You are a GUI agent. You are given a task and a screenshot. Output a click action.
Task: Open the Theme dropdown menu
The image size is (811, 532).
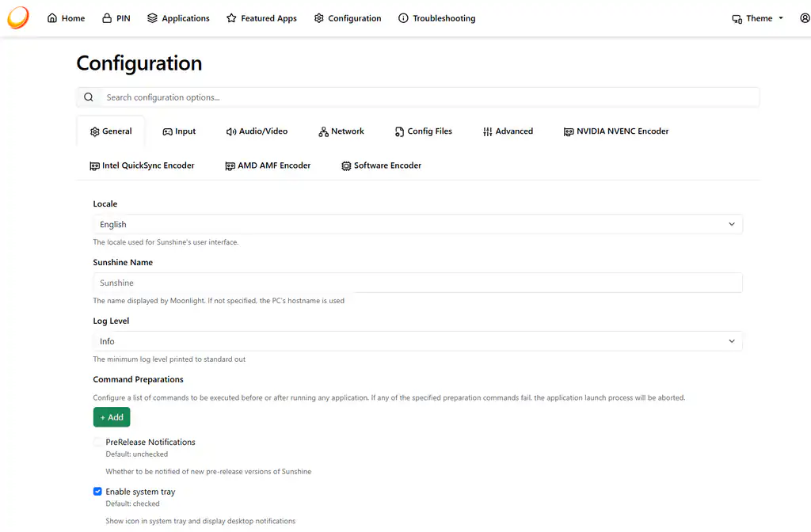pos(758,18)
